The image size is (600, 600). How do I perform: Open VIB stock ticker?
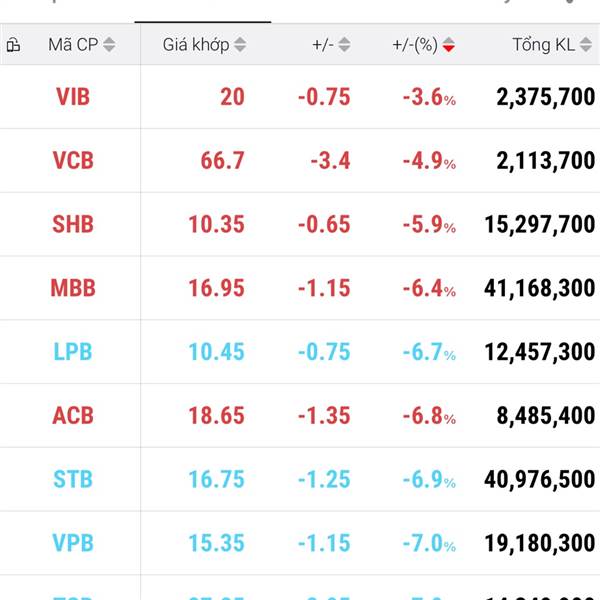73,96
